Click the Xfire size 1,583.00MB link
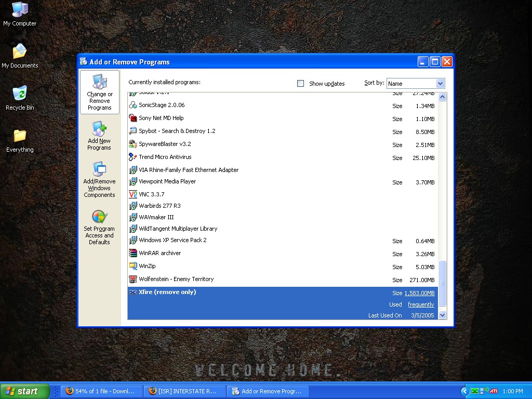Screen dimensions: 532x399 click(419, 293)
